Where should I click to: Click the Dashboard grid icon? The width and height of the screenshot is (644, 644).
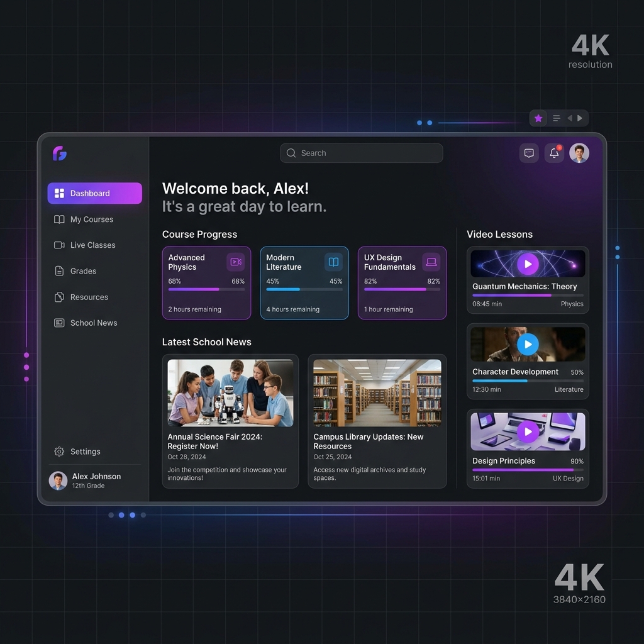click(59, 193)
